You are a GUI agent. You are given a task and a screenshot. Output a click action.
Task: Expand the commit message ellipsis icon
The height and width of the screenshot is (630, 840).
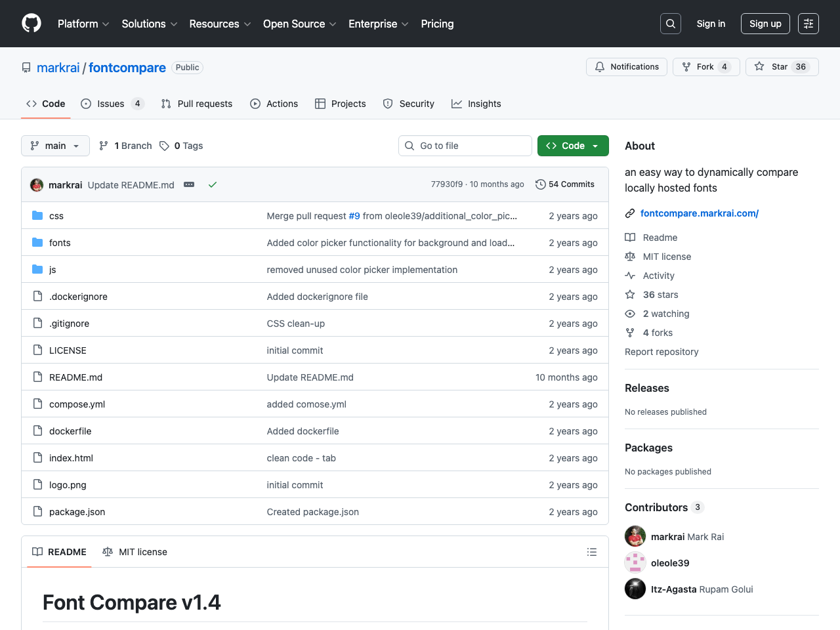pos(189,184)
